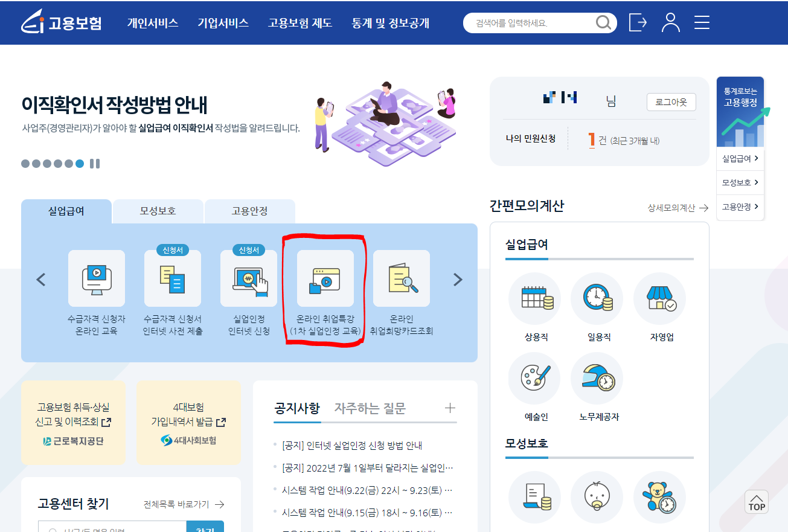Open notice 시스템 작업 안내(9.15(금) 18시
Viewport: 788px width, 532px height.
367,512
